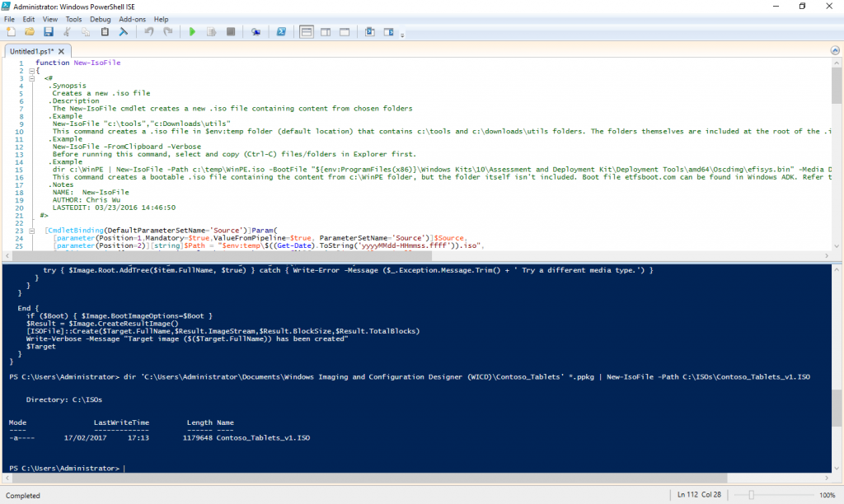This screenshot has height=504, width=844.
Task: Click the 100% zoom level text
Action: point(828,495)
